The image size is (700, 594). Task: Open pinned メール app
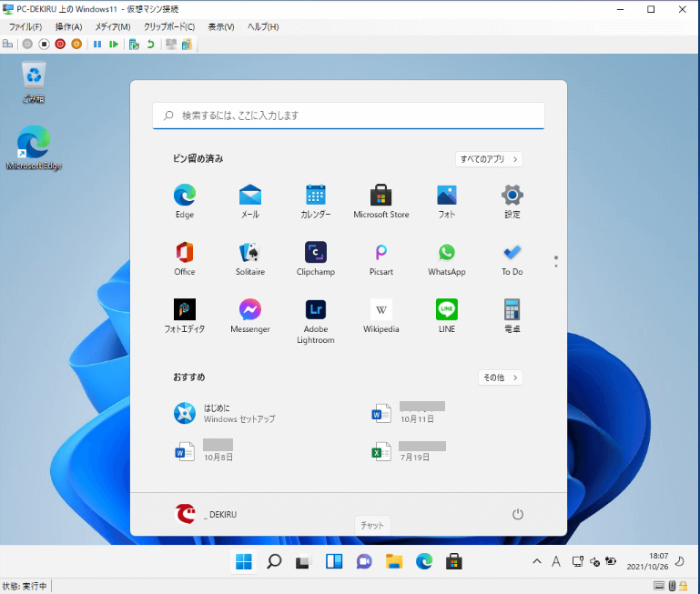[x=250, y=201]
